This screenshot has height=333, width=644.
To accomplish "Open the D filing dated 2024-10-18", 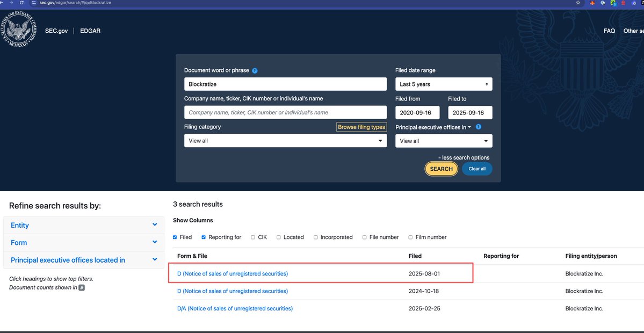I will coord(233,291).
